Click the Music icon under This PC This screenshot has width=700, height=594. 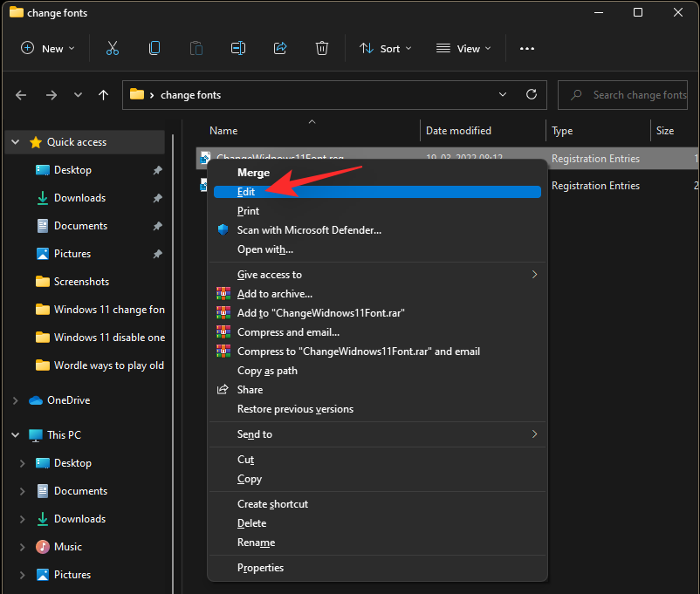43,547
